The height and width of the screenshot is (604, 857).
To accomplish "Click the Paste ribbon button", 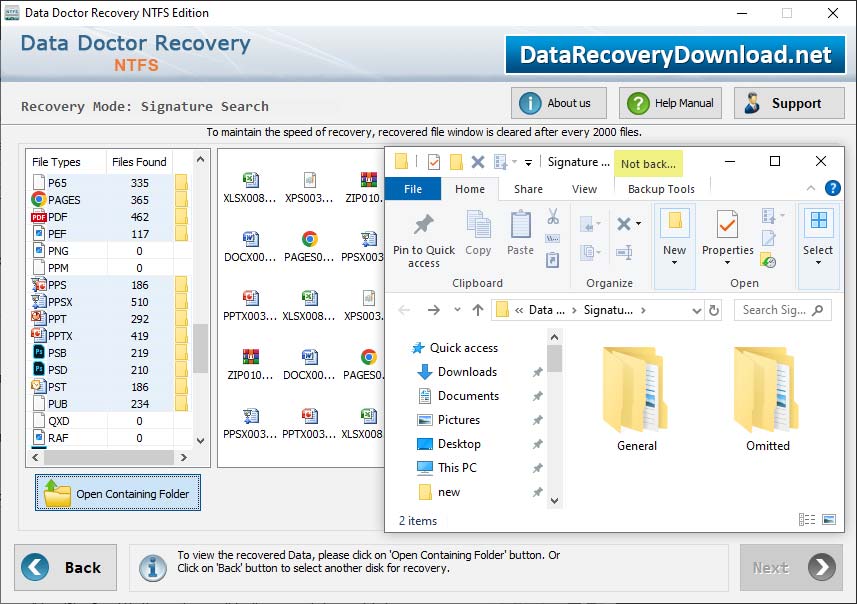I will coord(520,234).
